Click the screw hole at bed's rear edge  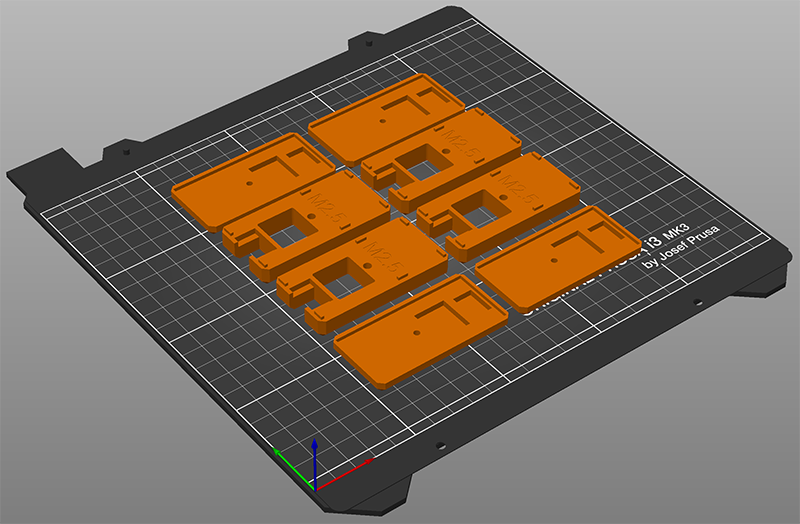coord(369,45)
